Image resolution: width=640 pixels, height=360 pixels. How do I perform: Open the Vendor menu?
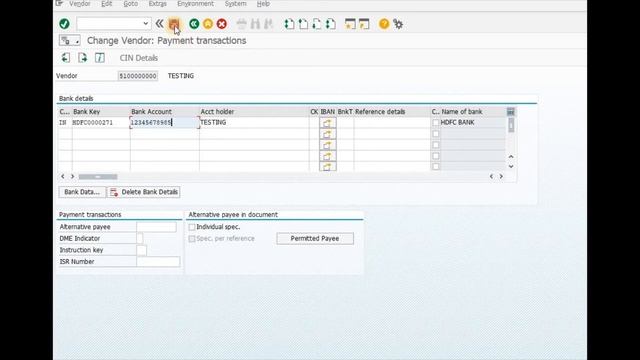(x=80, y=4)
